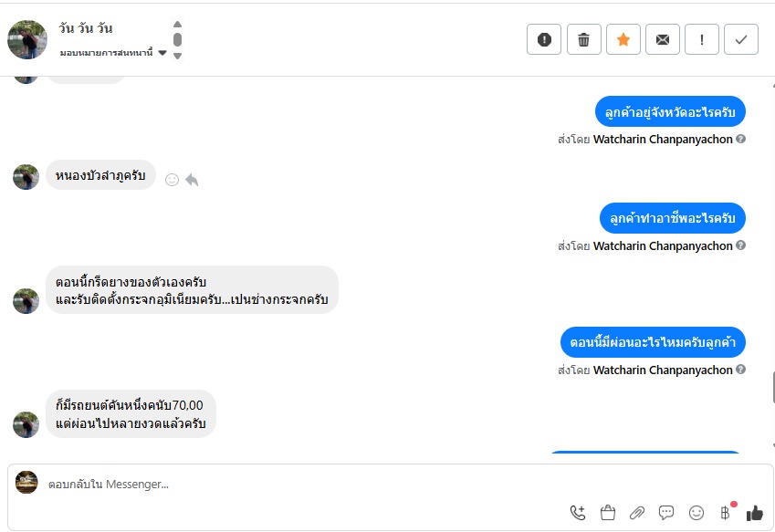Reply to the หนองบัวลำภูครับ message
This screenshot has width=775, height=532.
pos(192,180)
